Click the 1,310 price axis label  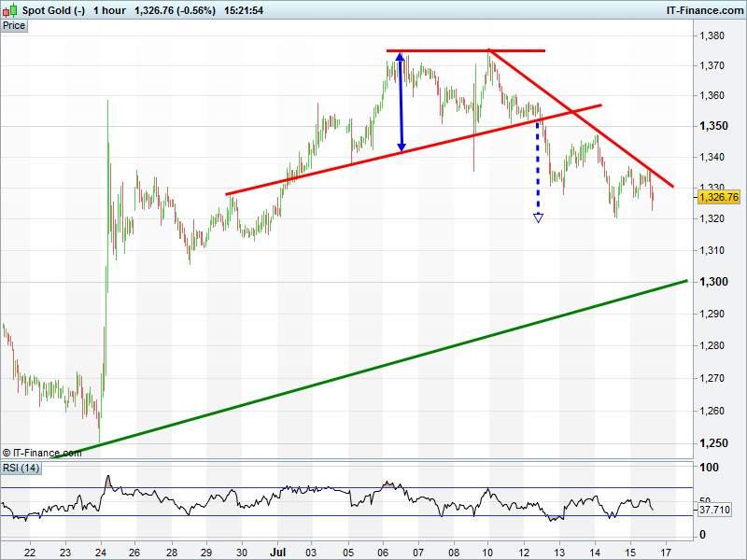pyautogui.click(x=712, y=250)
